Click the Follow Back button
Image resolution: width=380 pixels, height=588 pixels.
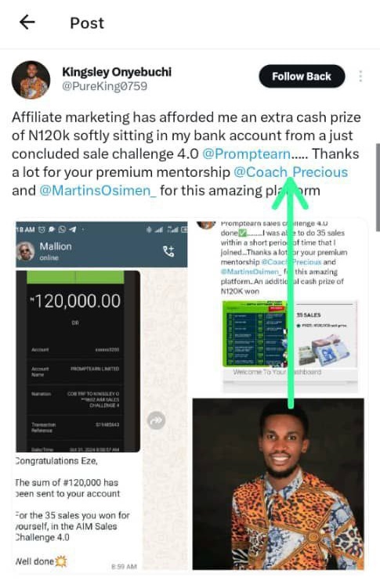(302, 77)
